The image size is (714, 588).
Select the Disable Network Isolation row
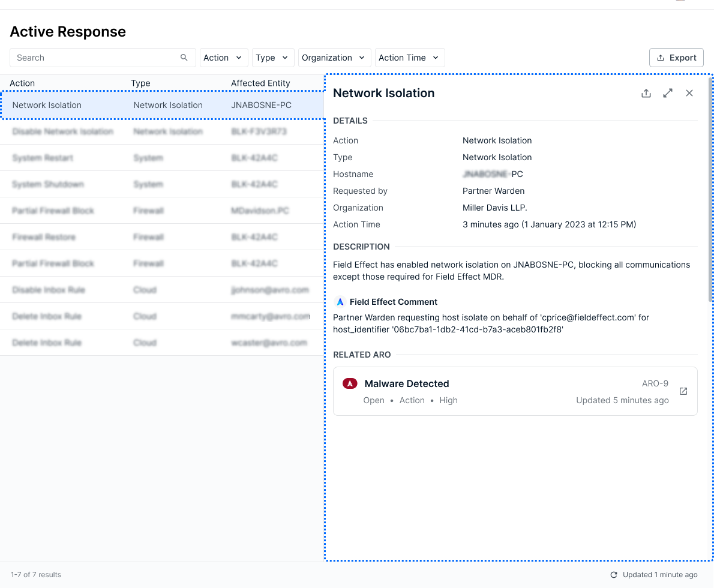coord(161,131)
